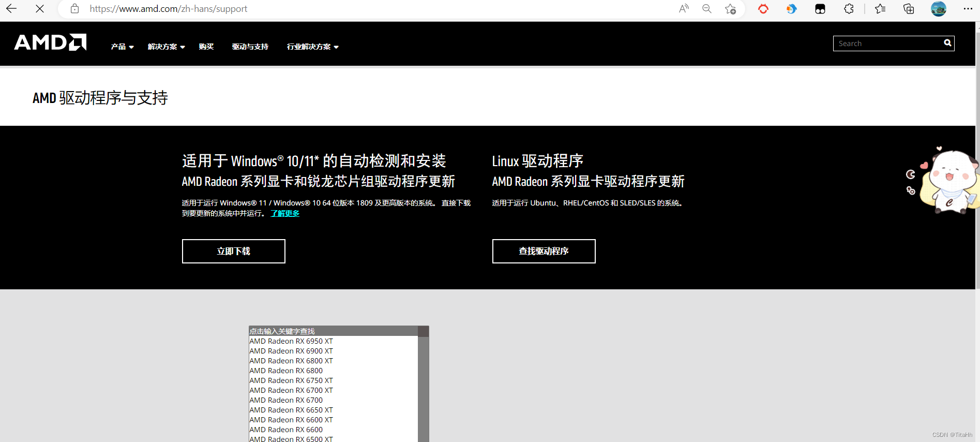Select AMD Radeon RX 6950 XT
980x442 pixels.
tap(291, 341)
